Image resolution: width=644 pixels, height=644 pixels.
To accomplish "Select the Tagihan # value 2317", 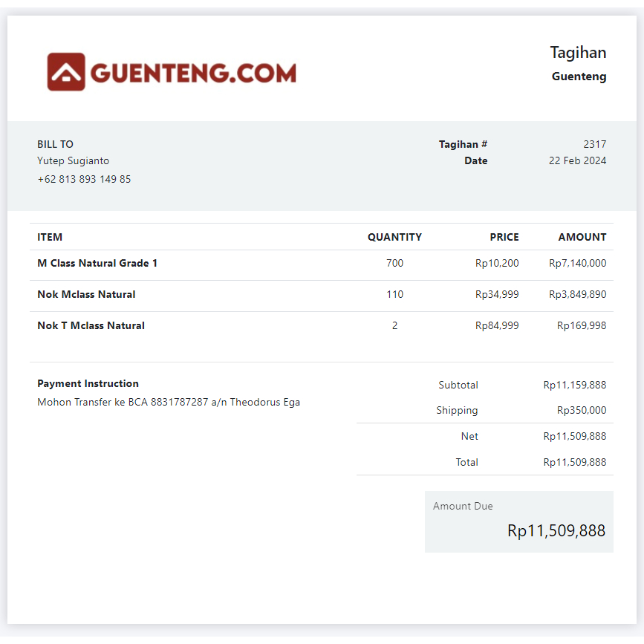I will point(596,144).
